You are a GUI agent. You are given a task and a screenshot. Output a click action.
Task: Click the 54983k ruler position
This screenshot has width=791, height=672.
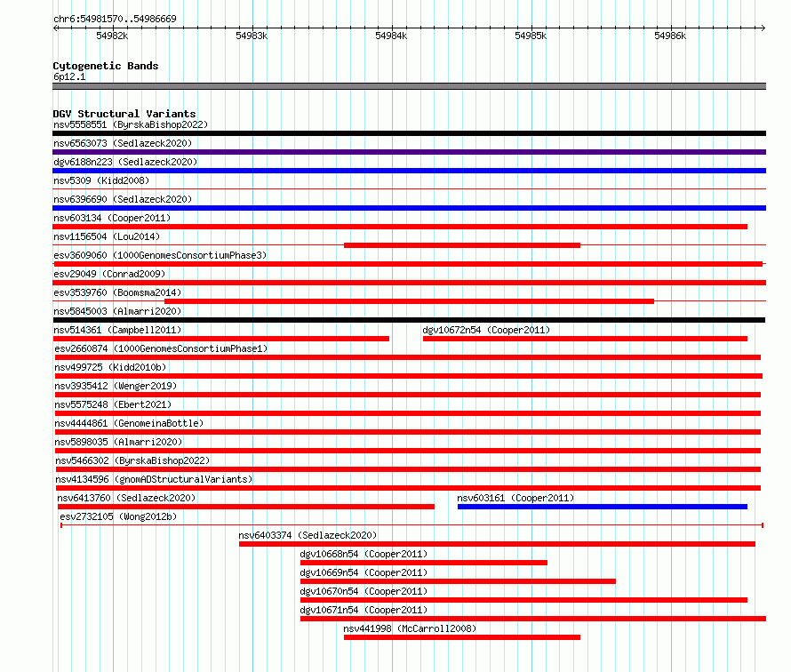pyautogui.click(x=252, y=36)
